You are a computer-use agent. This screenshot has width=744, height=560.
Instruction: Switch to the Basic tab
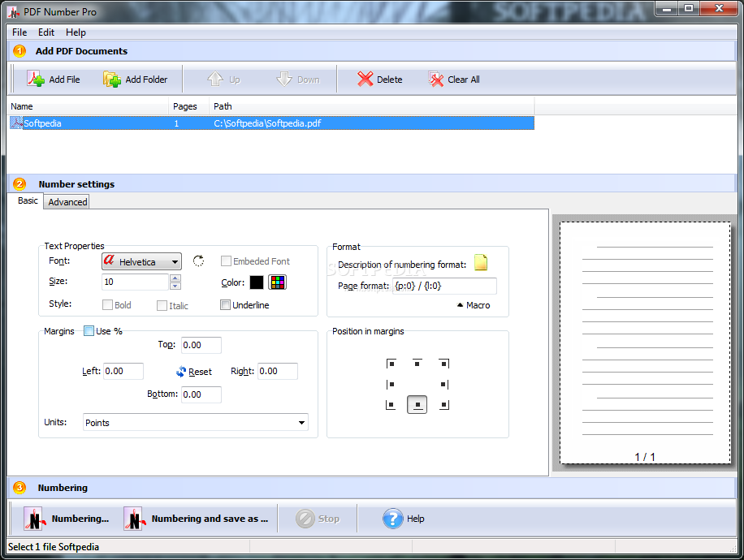(x=28, y=200)
